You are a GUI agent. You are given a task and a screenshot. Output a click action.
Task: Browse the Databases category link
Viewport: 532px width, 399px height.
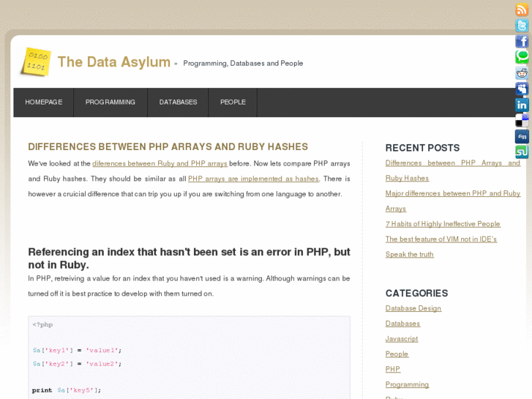point(402,324)
